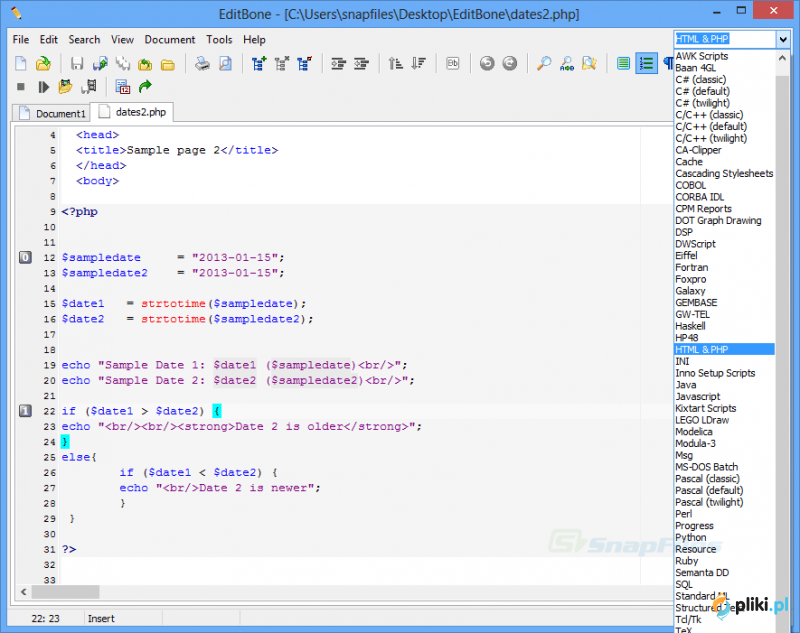Click the tree icon with red mark
This screenshot has height=633, width=800.
305,64
